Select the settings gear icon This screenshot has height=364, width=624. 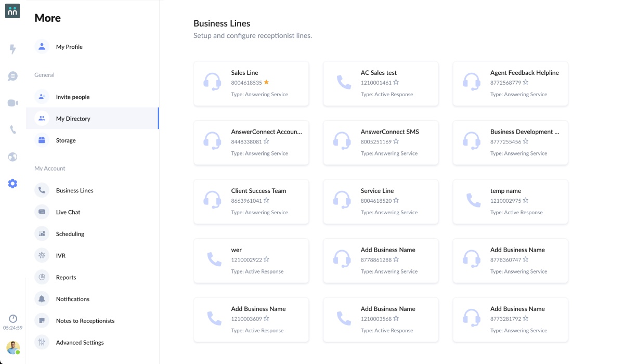[12, 183]
